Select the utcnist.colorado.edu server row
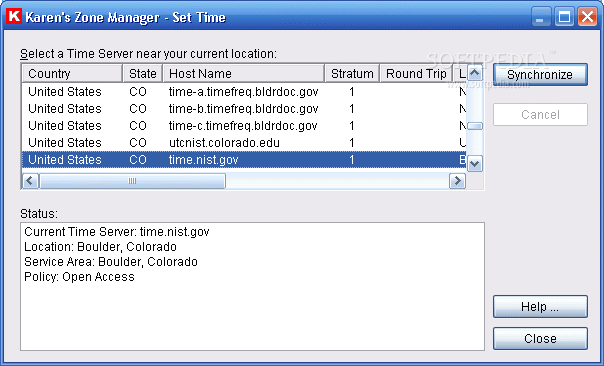The height and width of the screenshot is (366, 604). click(x=243, y=143)
